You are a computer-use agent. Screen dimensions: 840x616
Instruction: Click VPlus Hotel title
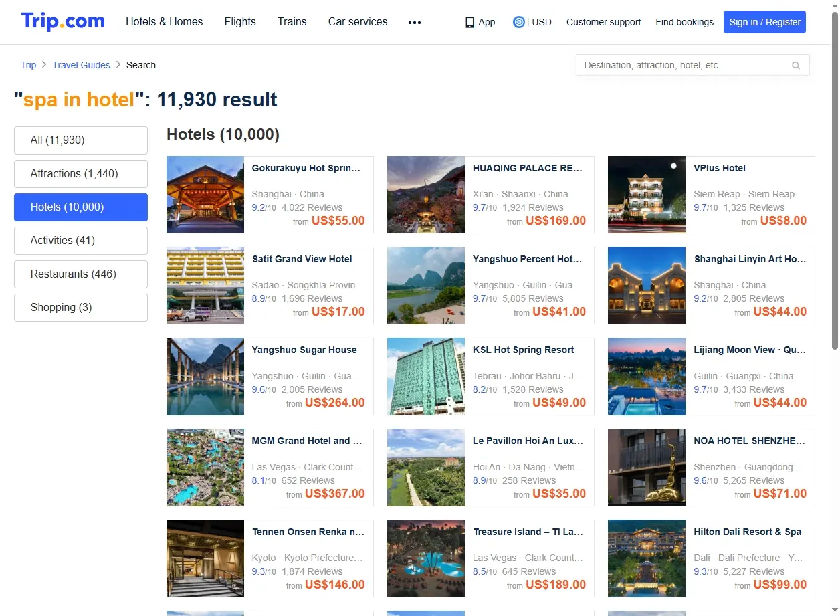(x=720, y=169)
